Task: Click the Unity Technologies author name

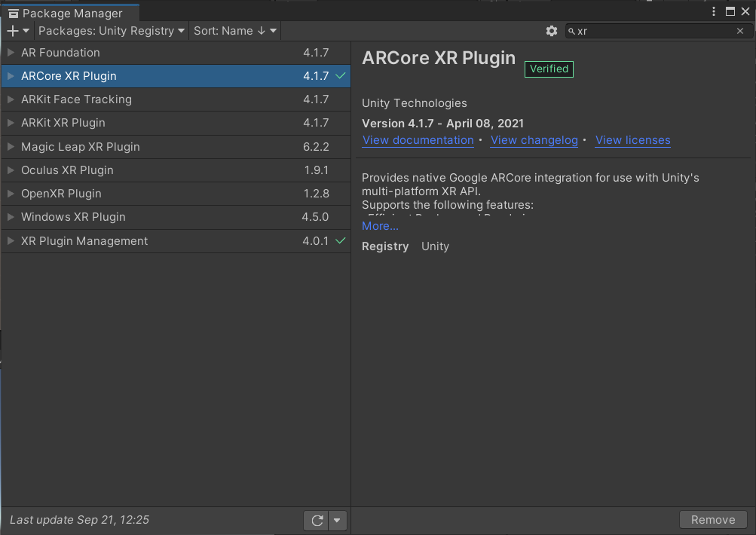Action: [x=414, y=103]
